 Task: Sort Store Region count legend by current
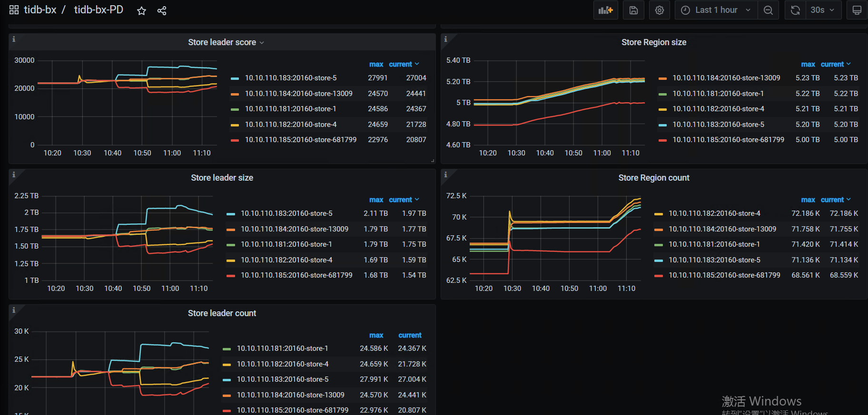tap(832, 200)
